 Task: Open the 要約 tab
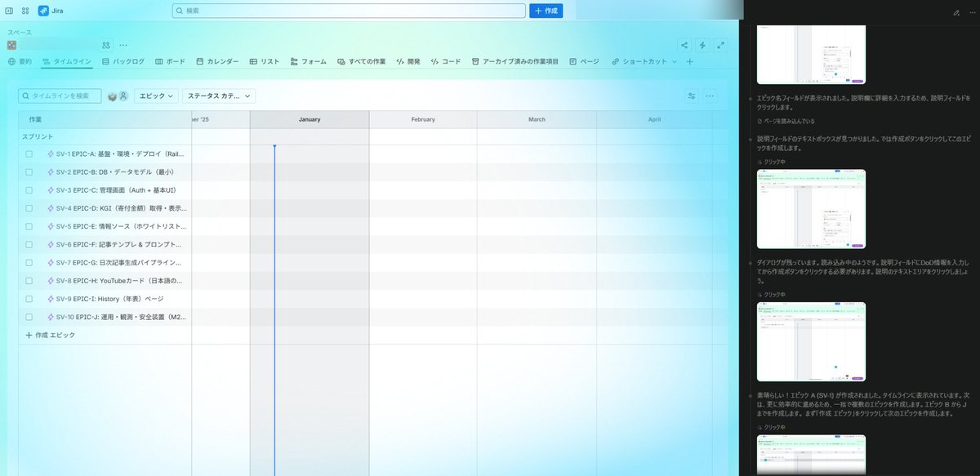pyautogui.click(x=20, y=61)
